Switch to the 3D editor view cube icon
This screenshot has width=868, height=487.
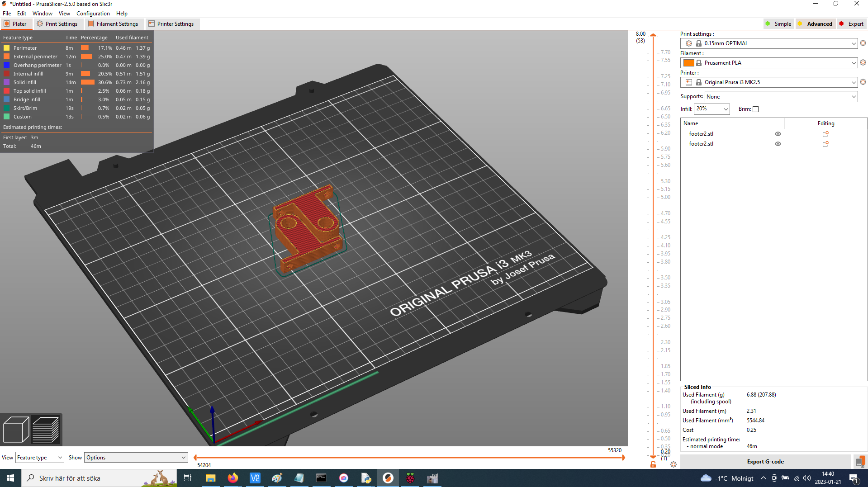coord(15,429)
